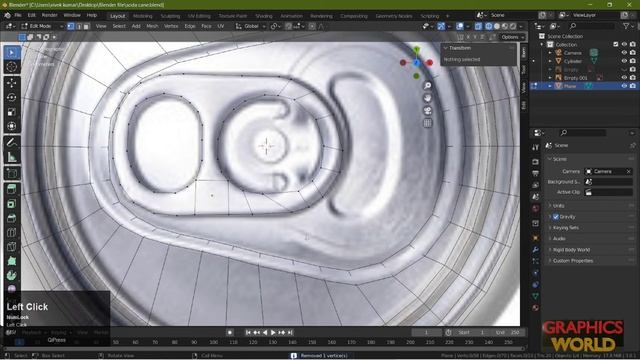Select the Spin tool
Screen dimensions: 640x360
pos(11,275)
